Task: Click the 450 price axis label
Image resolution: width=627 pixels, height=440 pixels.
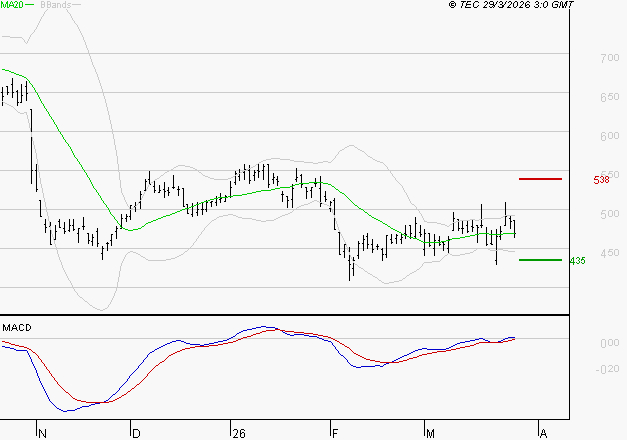Action: tap(610, 253)
